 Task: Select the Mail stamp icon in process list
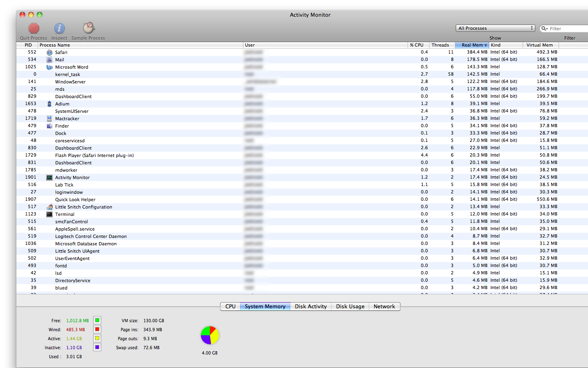pyautogui.click(x=49, y=60)
